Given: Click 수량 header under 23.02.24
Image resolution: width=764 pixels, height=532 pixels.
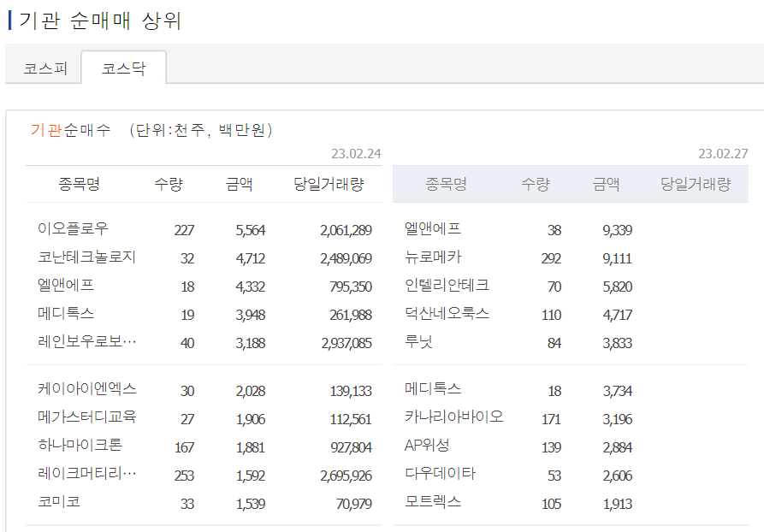Looking at the screenshot, I should (169, 184).
